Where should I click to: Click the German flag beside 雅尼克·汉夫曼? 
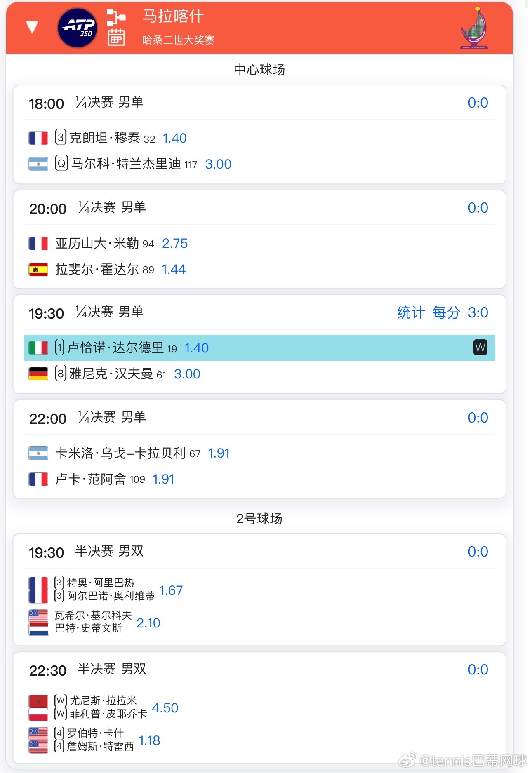(38, 374)
